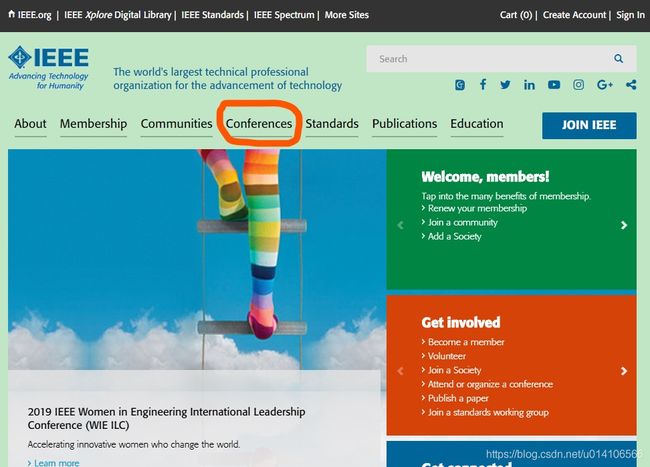Click the WIE ILC conference headline

pyautogui.click(x=166, y=419)
